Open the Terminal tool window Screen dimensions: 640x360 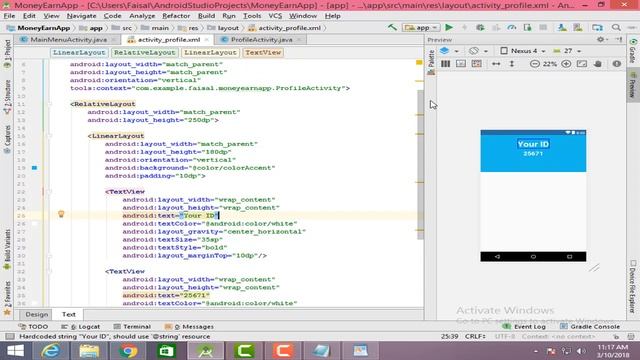[x=132, y=327]
